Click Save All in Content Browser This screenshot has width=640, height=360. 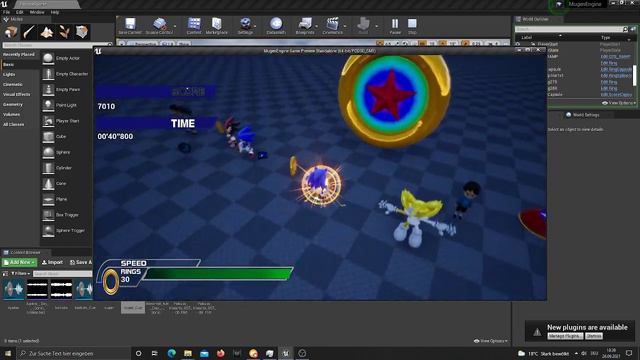(x=80, y=262)
